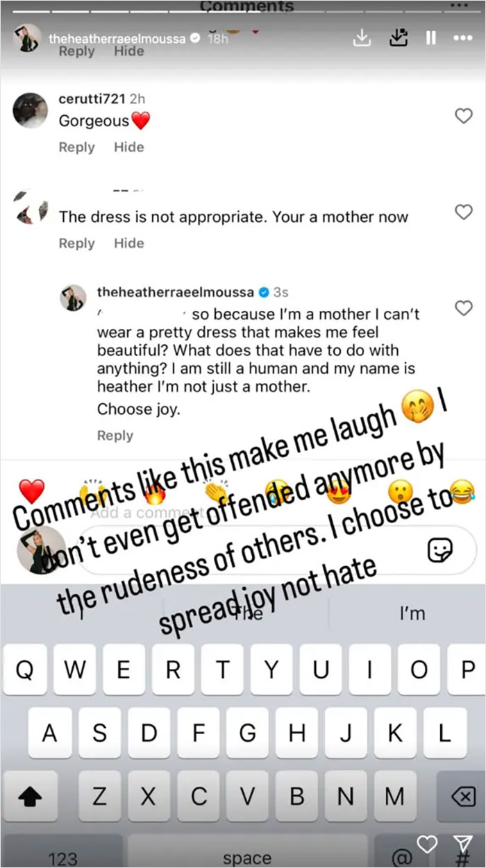Viewport: 486px width, 868px height.
Task: Click the download-with-overlay save icon
Action: (398, 38)
